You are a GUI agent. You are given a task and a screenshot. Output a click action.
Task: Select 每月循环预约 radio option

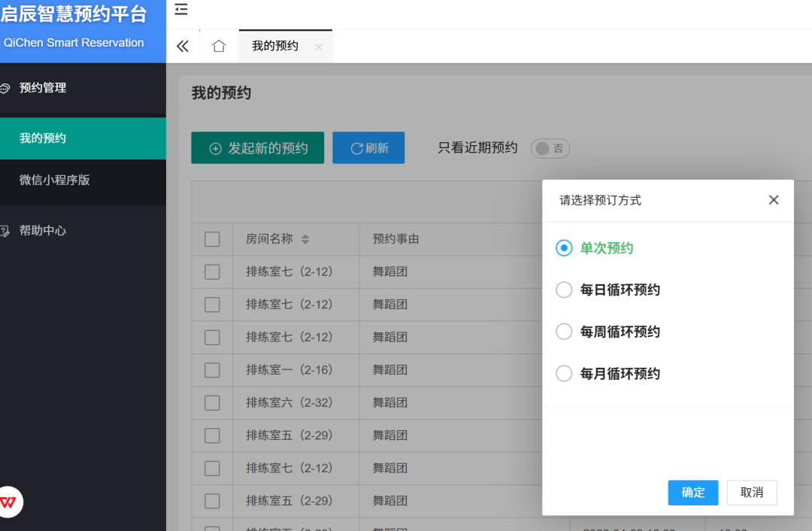coord(564,374)
